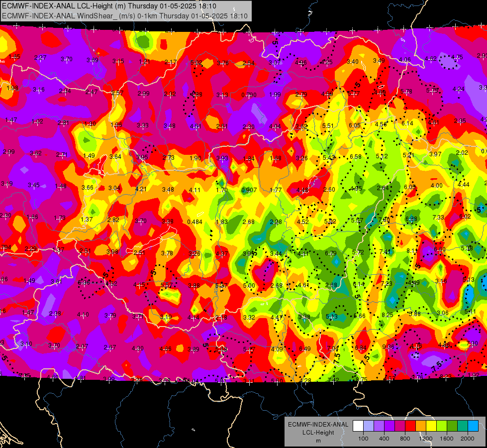Click the wind shear value 0.484

coord(195,222)
